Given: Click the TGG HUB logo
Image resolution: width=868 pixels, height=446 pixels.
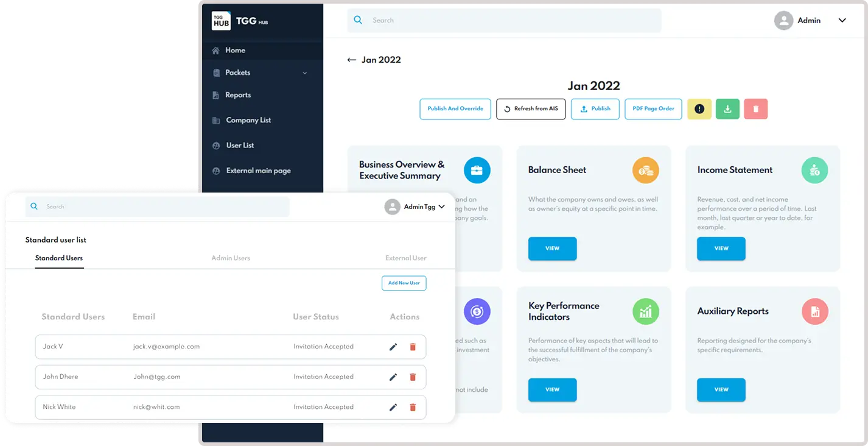Looking at the screenshot, I should tap(221, 21).
